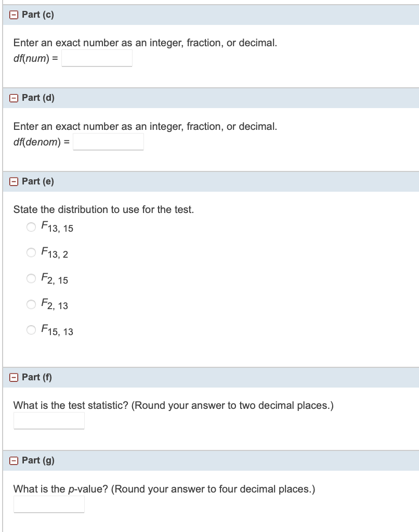Collapse Part (e) using its minus icon
Screen dimensions: 419x532
click(x=14, y=181)
